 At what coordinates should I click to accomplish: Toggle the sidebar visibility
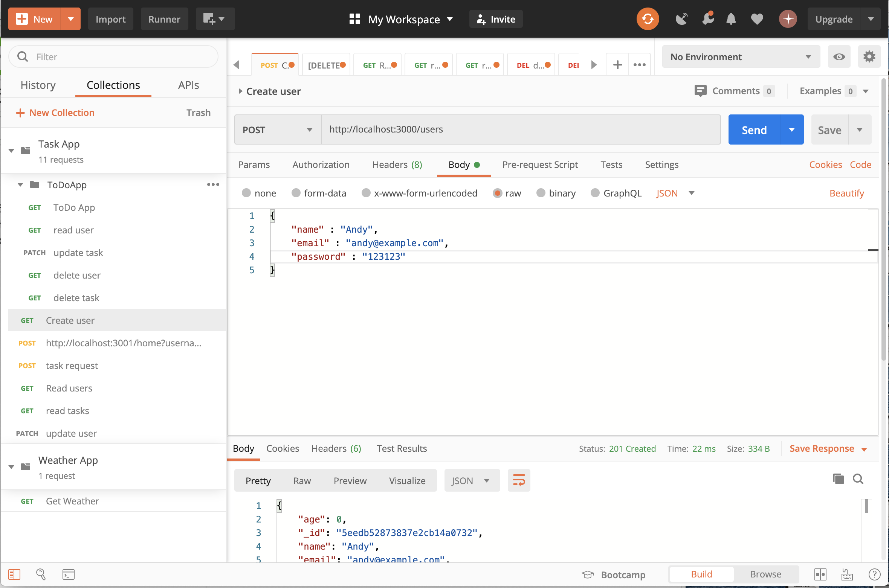coord(14,574)
